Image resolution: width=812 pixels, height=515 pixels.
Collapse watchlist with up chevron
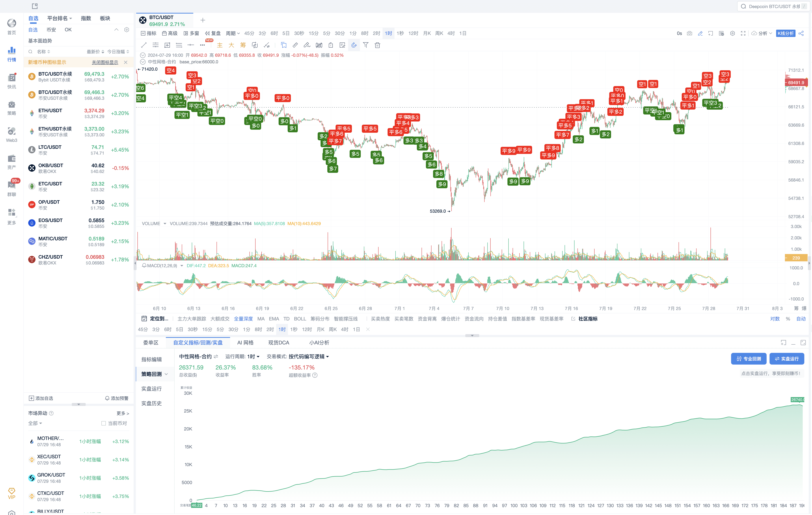(x=116, y=30)
